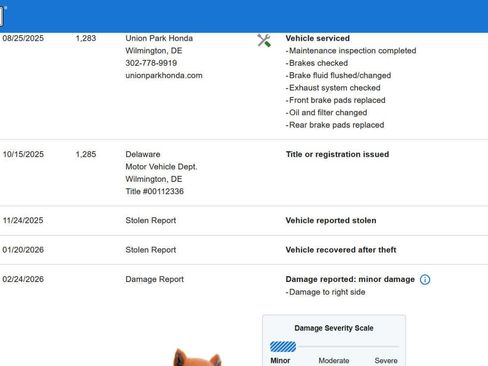Click the 02/24/2026 date cell
The image size is (488, 366).
(x=23, y=279)
